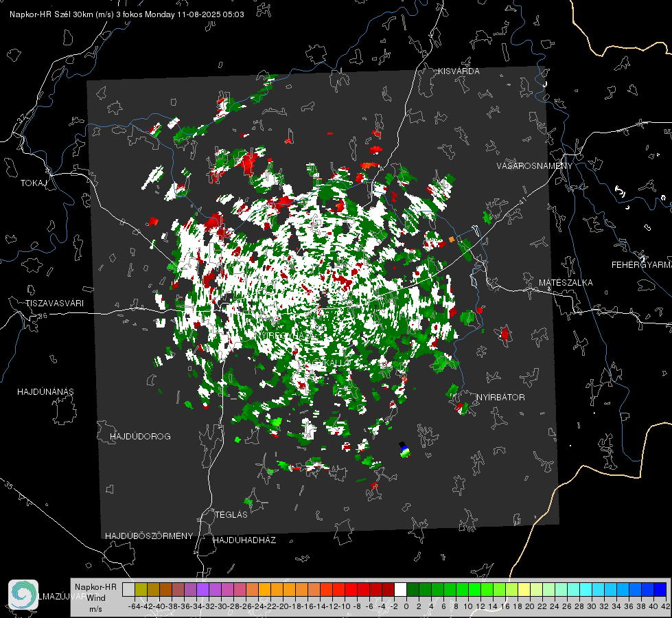Viewport: 672px width, 618px height.
Task: Click the FEHÉRGYARMAT label at right edge
Action: click(x=641, y=265)
